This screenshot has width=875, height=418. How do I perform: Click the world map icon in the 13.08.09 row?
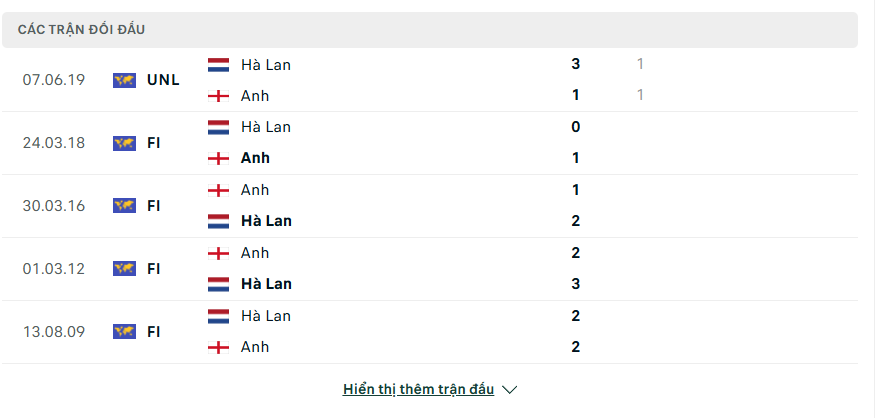[x=124, y=332]
